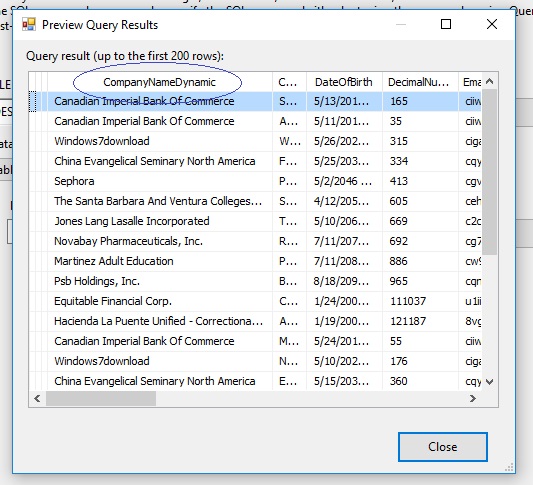533x485 pixels.
Task: Maximize the Preview Query Results window
Action: (446, 24)
